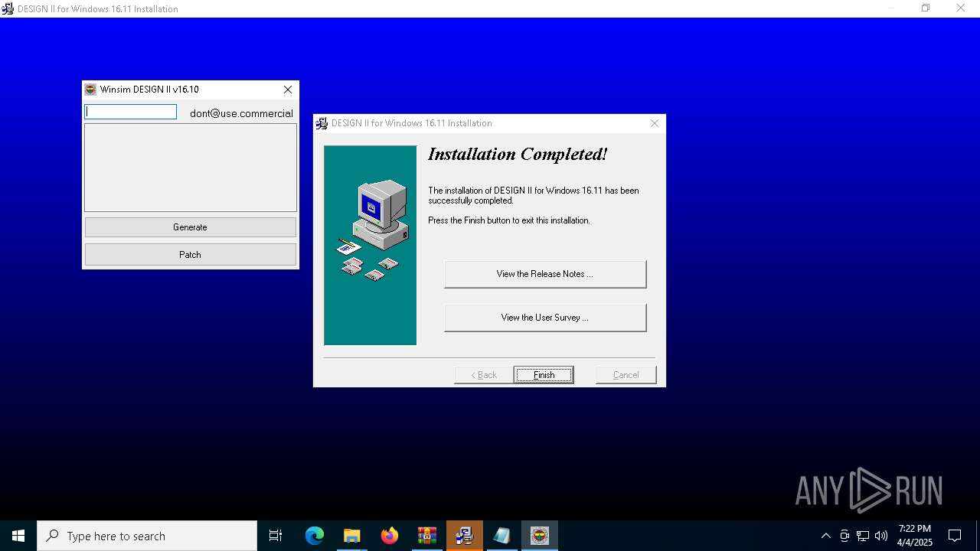The width and height of the screenshot is (980, 551).
Task: Click the Back button in the installer
Action: 483,375
